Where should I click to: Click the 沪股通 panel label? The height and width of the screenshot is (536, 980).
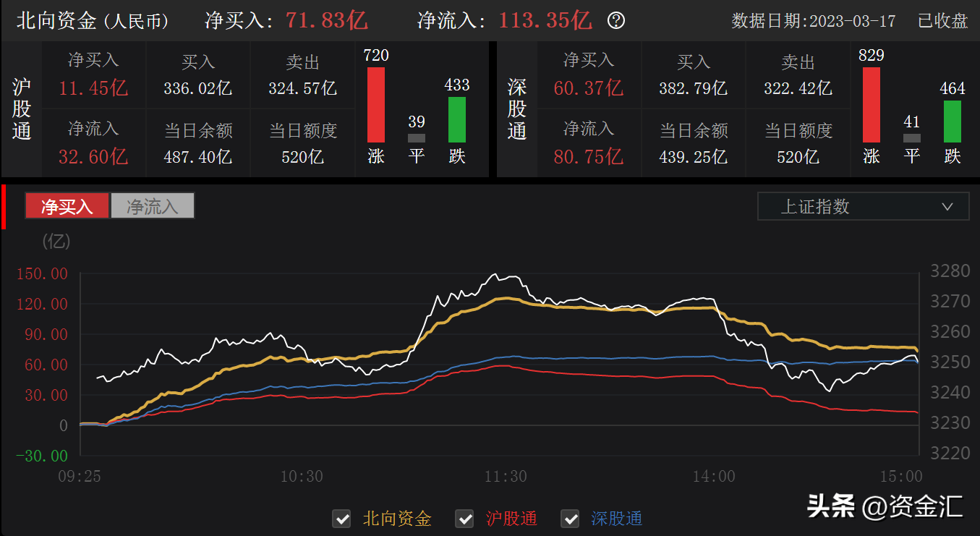(x=22, y=109)
